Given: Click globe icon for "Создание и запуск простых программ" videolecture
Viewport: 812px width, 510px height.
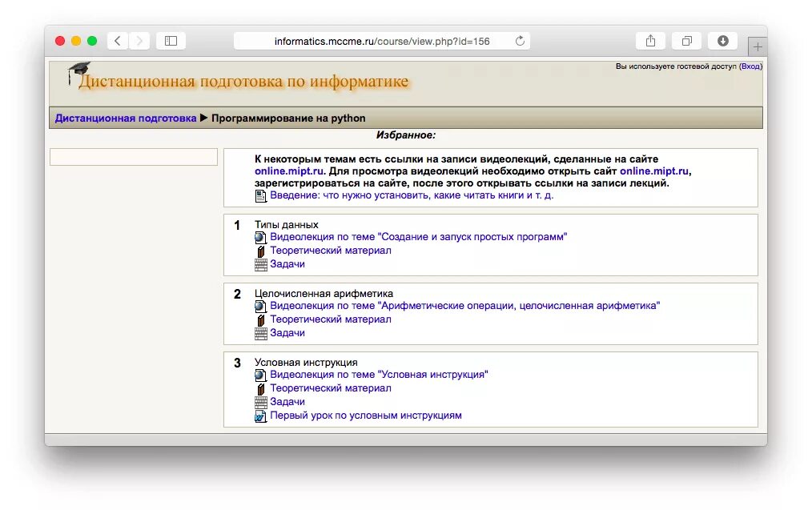Looking at the screenshot, I should [x=260, y=237].
